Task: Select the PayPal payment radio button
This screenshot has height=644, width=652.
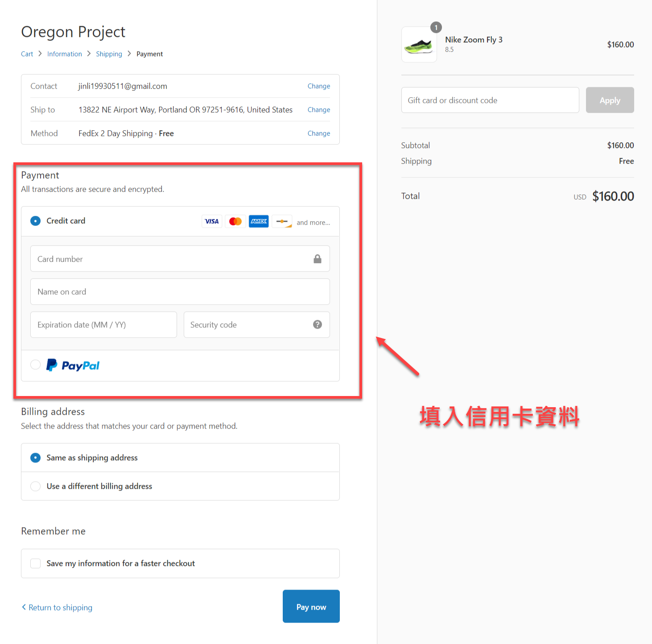Action: (x=36, y=365)
